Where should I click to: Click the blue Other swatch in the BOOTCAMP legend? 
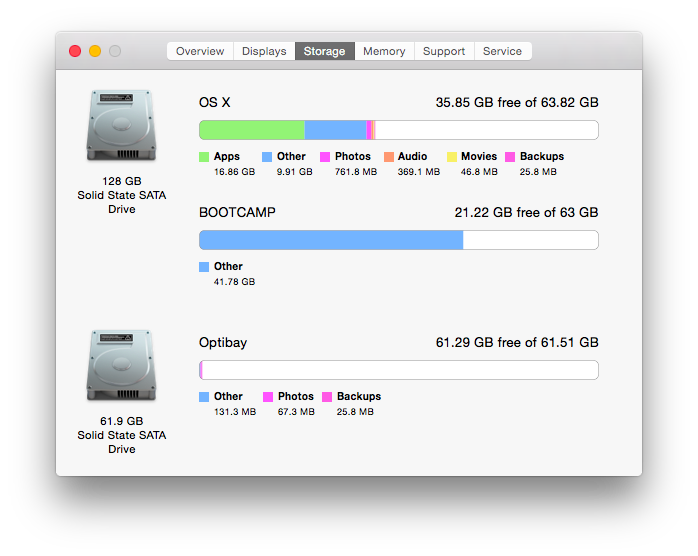pos(204,267)
